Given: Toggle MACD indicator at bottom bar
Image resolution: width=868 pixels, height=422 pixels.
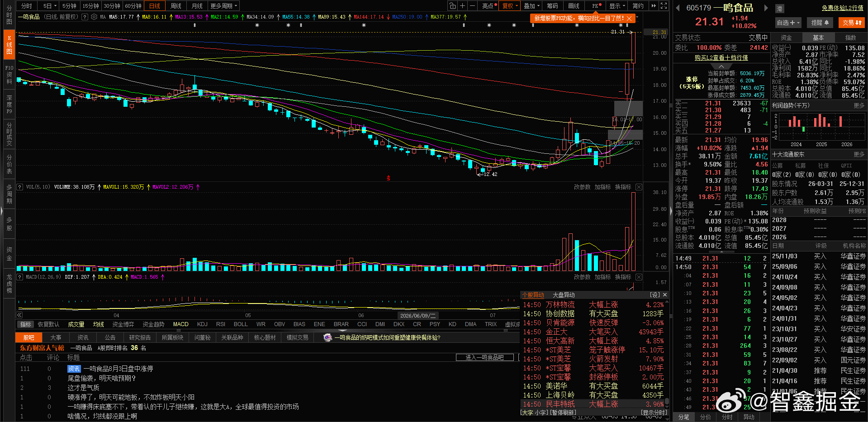Looking at the screenshot, I should tap(181, 324).
